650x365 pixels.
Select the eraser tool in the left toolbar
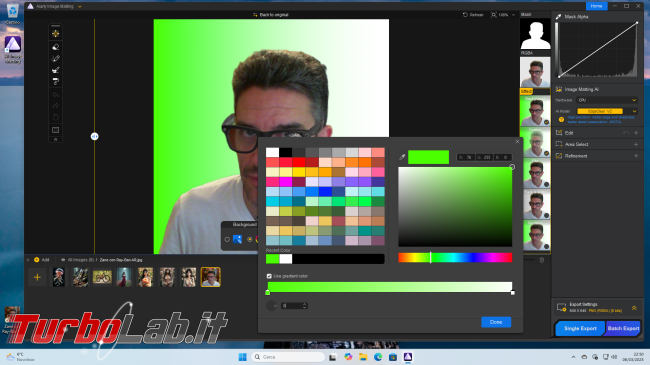[56, 47]
